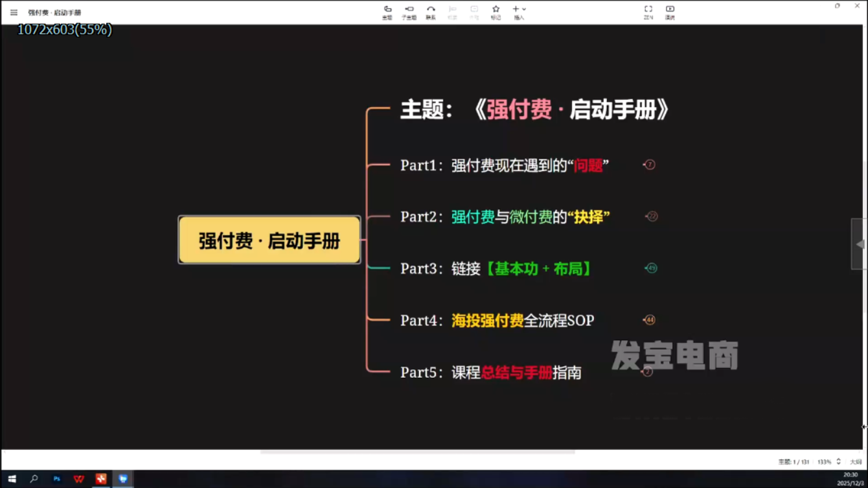Open Photoshop from the Windows taskbar
This screenshot has width=868, height=488.
(x=56, y=479)
